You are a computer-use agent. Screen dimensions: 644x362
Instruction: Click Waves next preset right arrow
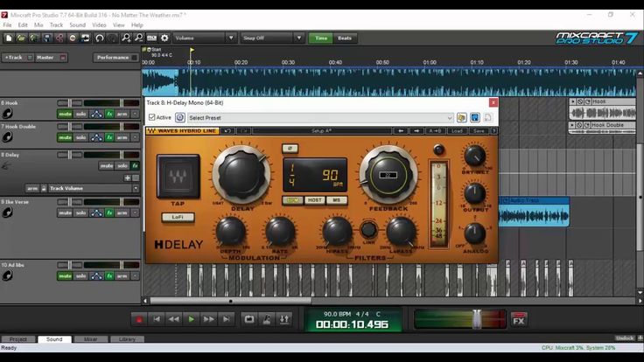(x=416, y=131)
